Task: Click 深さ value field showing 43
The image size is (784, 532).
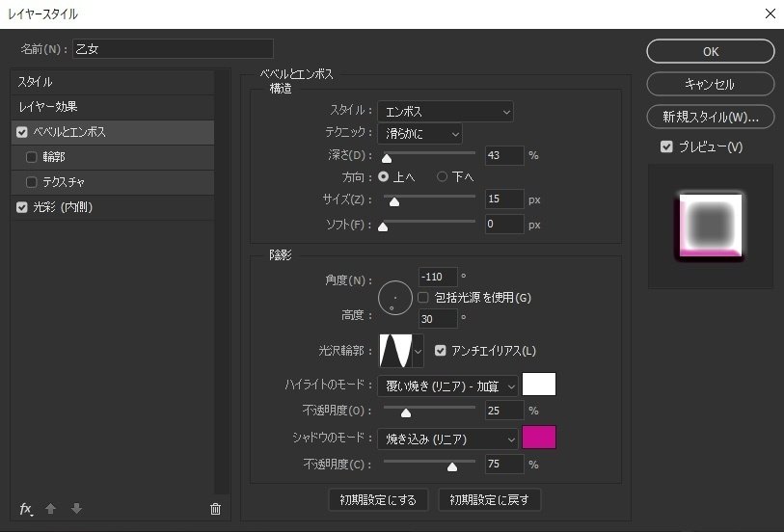Action: (504, 155)
